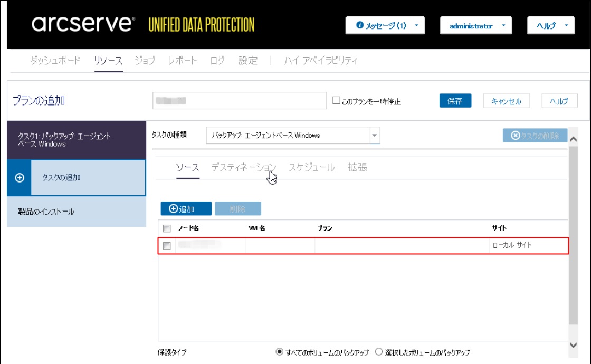Click the scrollbar down arrow
This screenshot has width=591, height=364.
click(574, 344)
